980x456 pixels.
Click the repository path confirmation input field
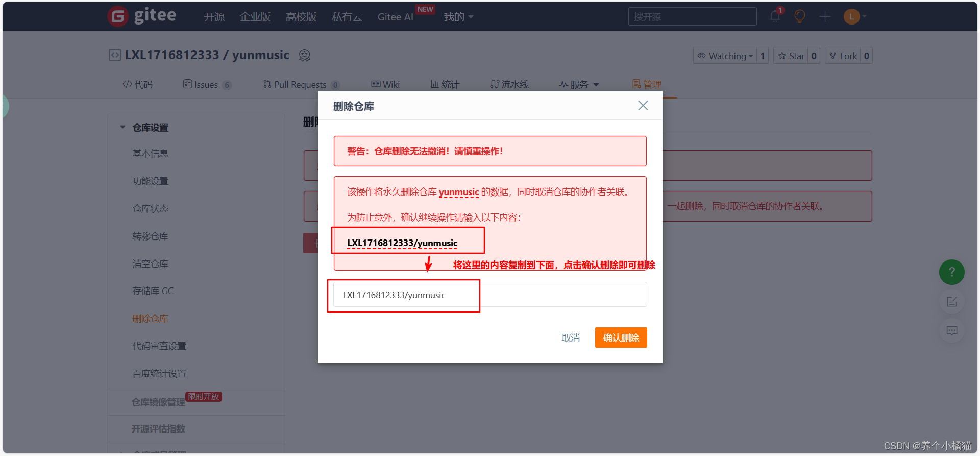pos(490,295)
